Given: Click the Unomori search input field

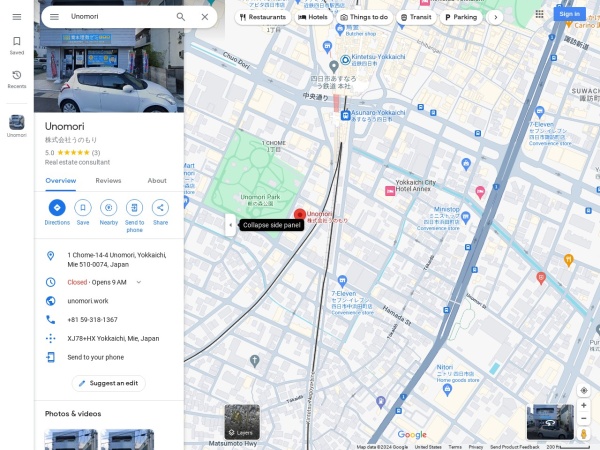Looking at the screenshot, I should (x=119, y=16).
